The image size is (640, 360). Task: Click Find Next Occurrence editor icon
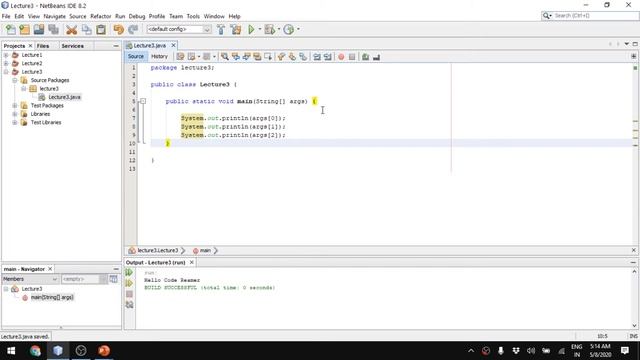point(246,57)
